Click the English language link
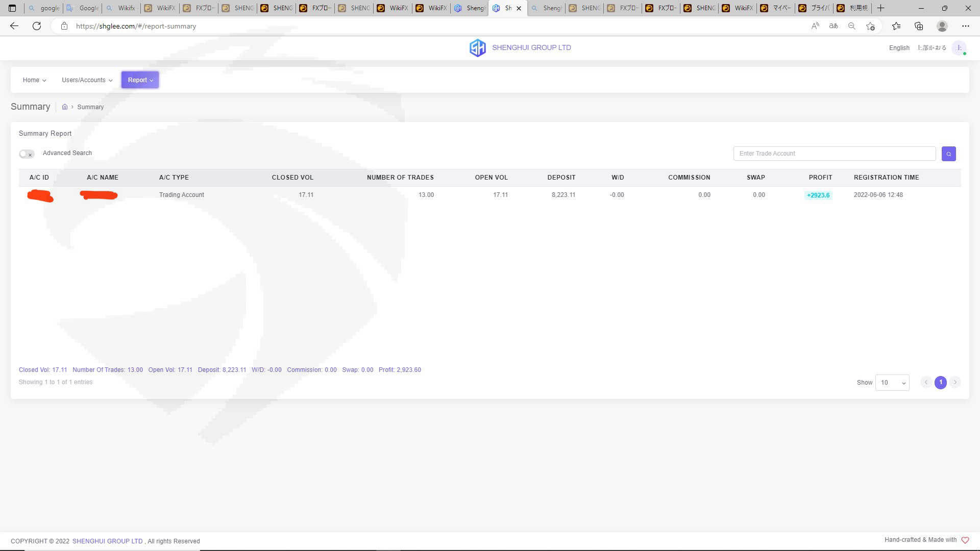This screenshot has width=980, height=551. tap(899, 48)
